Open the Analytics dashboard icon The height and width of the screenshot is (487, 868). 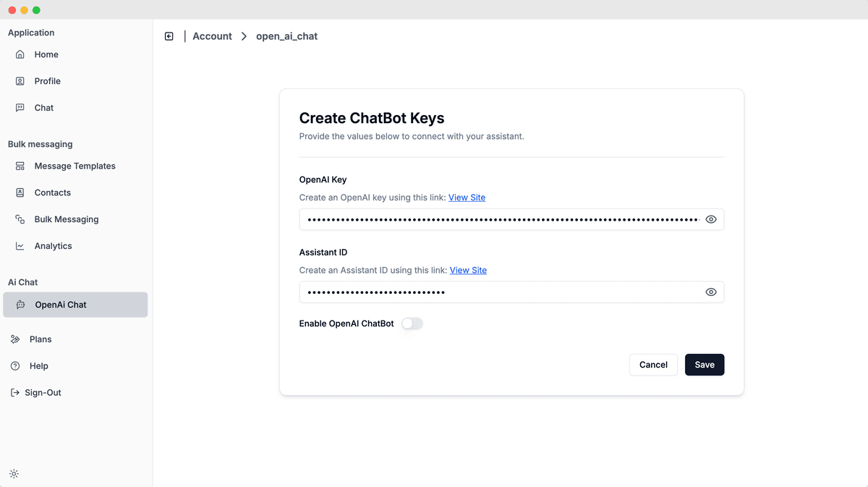point(21,245)
